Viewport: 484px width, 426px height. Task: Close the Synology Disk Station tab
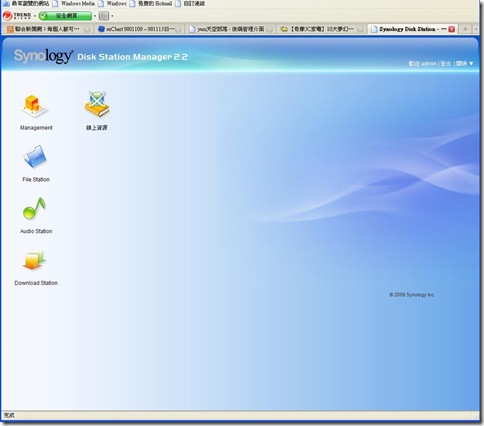452,29
